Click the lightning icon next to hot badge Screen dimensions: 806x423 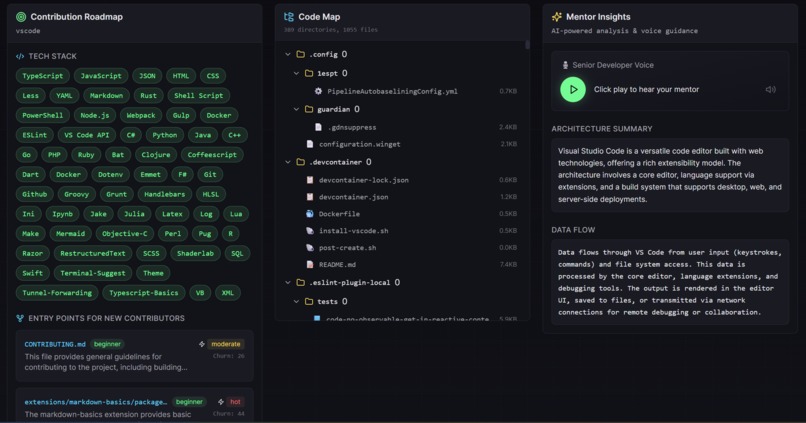coord(221,402)
